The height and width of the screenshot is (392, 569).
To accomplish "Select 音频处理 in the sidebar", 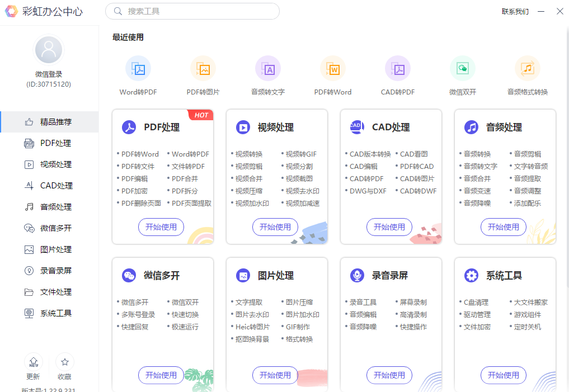I will [x=49, y=207].
